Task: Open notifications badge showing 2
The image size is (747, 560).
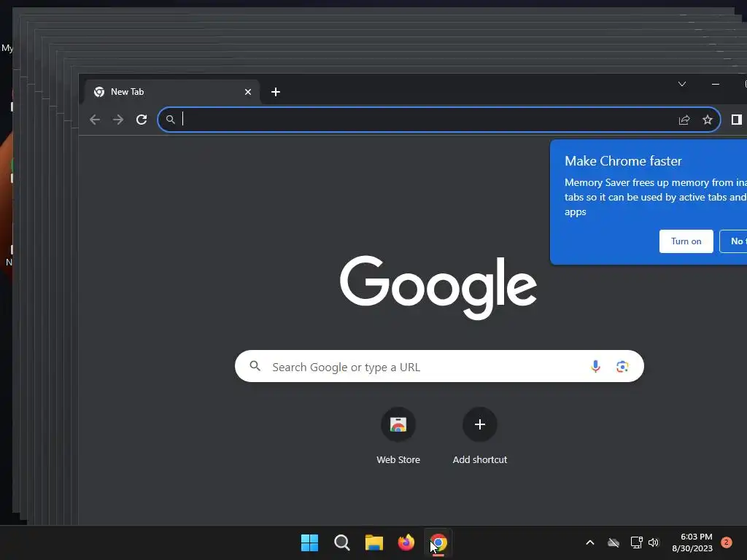Action: click(727, 542)
